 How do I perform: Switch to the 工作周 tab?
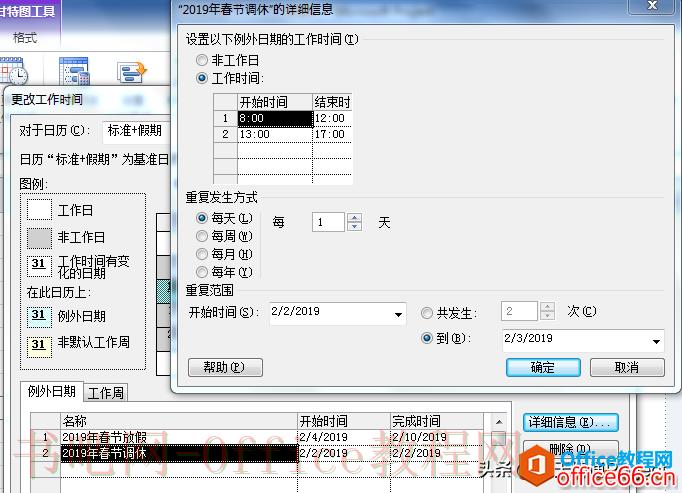pyautogui.click(x=106, y=393)
